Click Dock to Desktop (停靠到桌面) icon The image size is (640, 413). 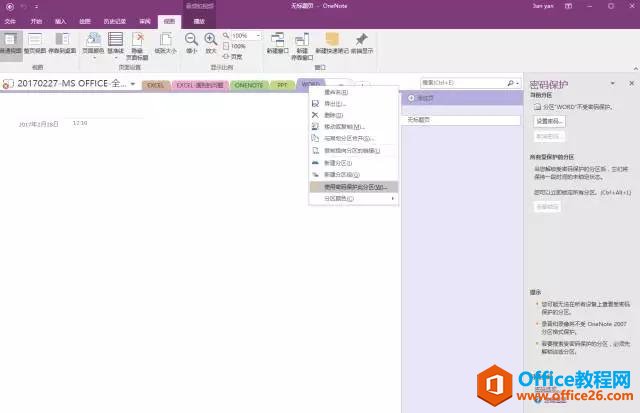62,43
